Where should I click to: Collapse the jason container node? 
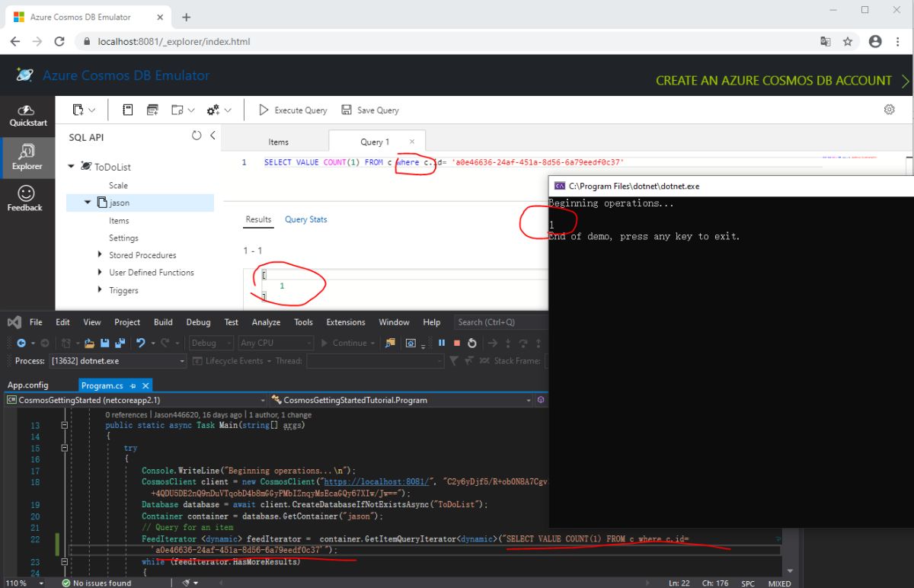(88, 203)
